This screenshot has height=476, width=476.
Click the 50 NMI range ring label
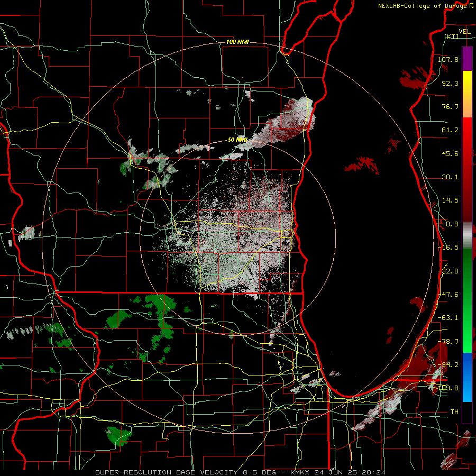pyautogui.click(x=237, y=140)
